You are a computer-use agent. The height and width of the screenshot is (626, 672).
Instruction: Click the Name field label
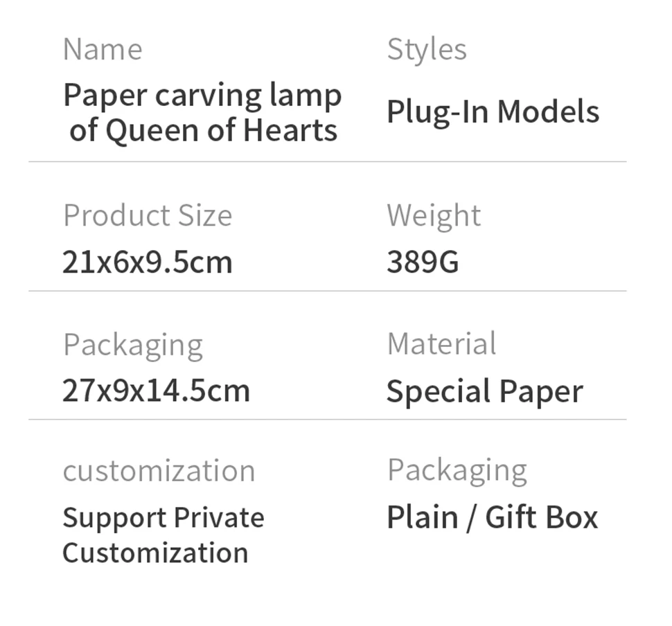[x=103, y=50]
